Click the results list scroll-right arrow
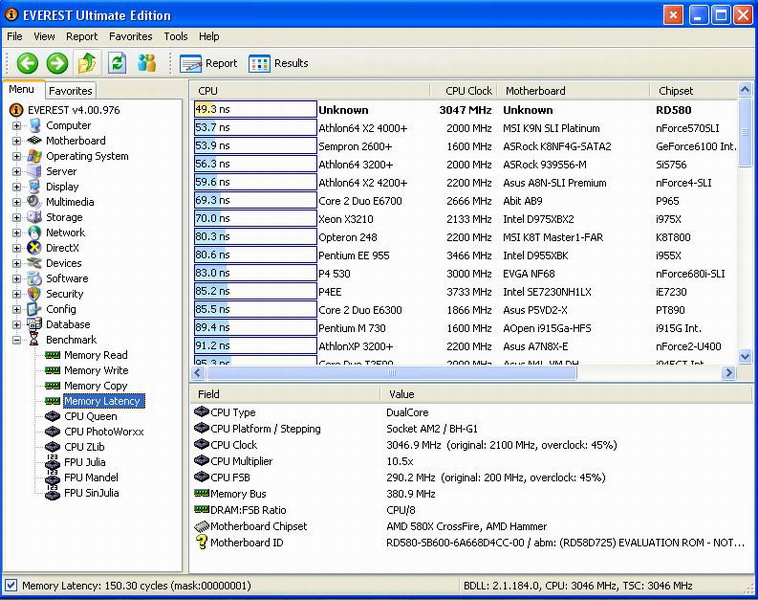758x600 pixels. tap(729, 373)
